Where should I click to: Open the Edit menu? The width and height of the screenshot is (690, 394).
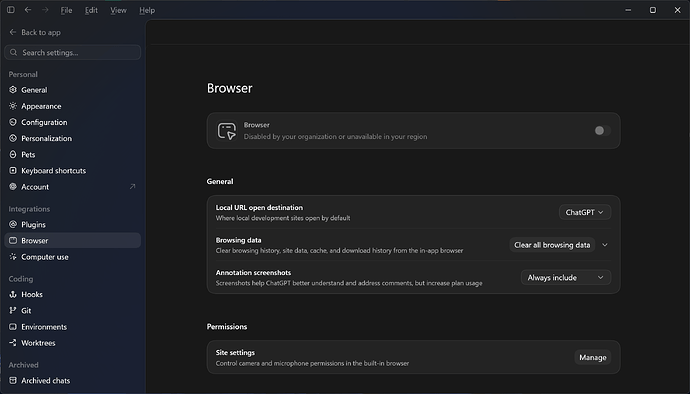[x=91, y=10]
